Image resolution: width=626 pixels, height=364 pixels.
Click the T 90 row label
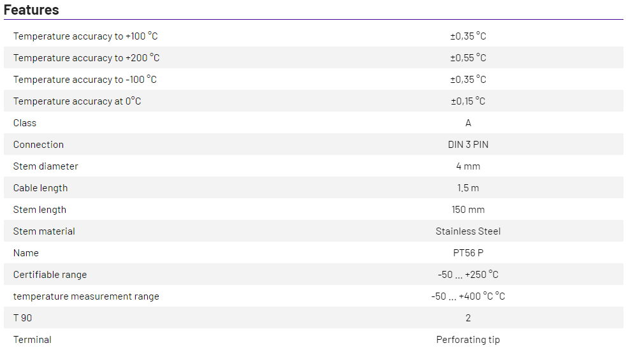22,318
